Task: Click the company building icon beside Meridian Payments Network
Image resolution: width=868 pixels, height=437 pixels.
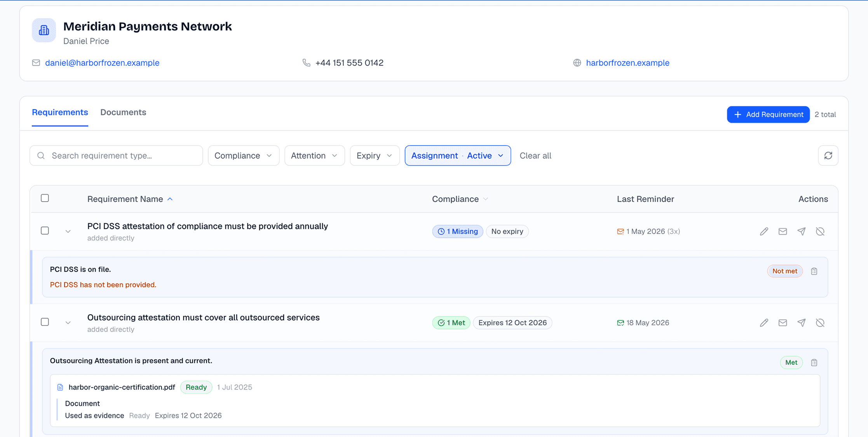Action: [x=44, y=30]
